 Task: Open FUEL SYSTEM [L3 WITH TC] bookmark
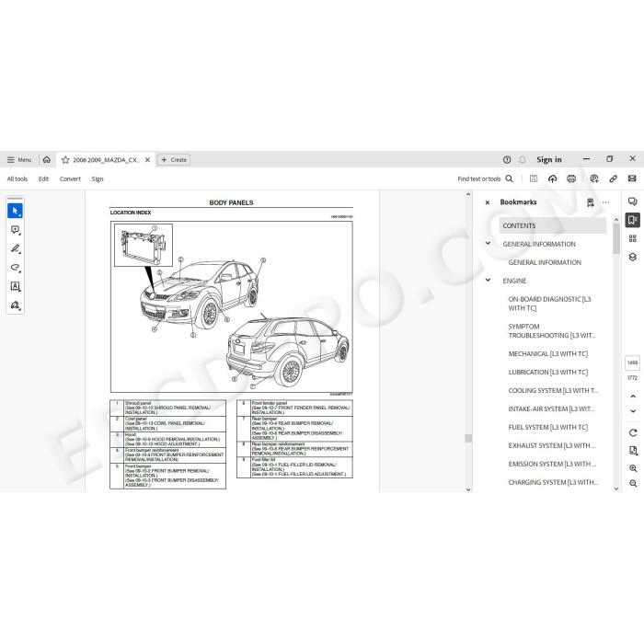tap(548, 427)
